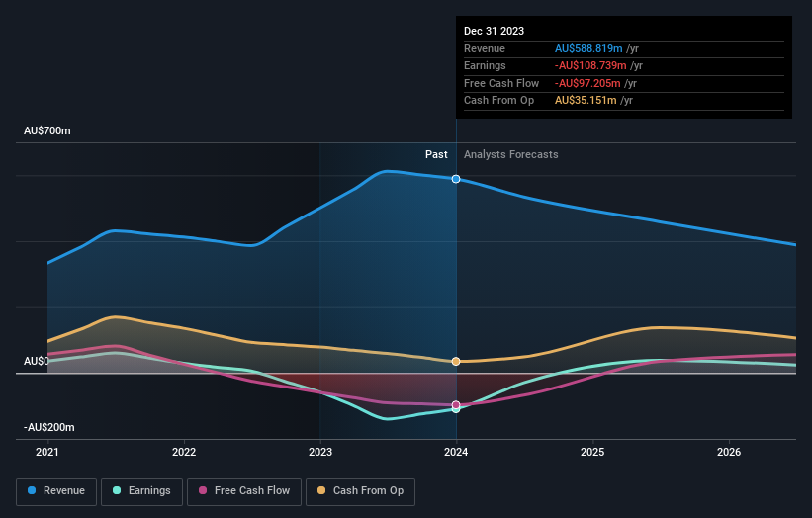Image resolution: width=812 pixels, height=518 pixels.
Task: Click the -AU$97.205m free cash flow value
Action: [587, 83]
